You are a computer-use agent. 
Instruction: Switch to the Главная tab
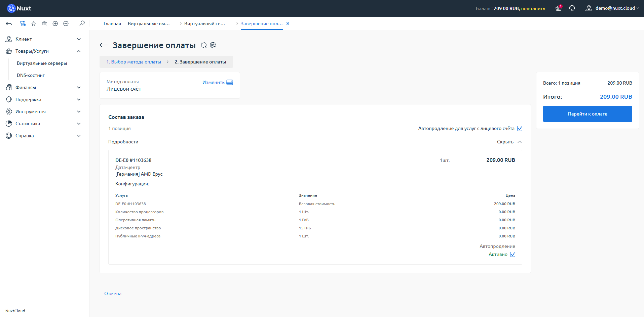112,24
